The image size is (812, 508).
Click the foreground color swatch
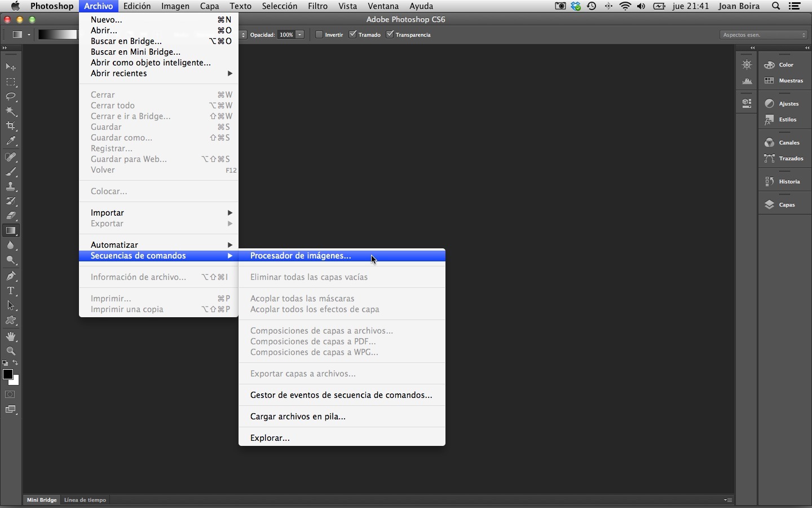click(x=8, y=374)
